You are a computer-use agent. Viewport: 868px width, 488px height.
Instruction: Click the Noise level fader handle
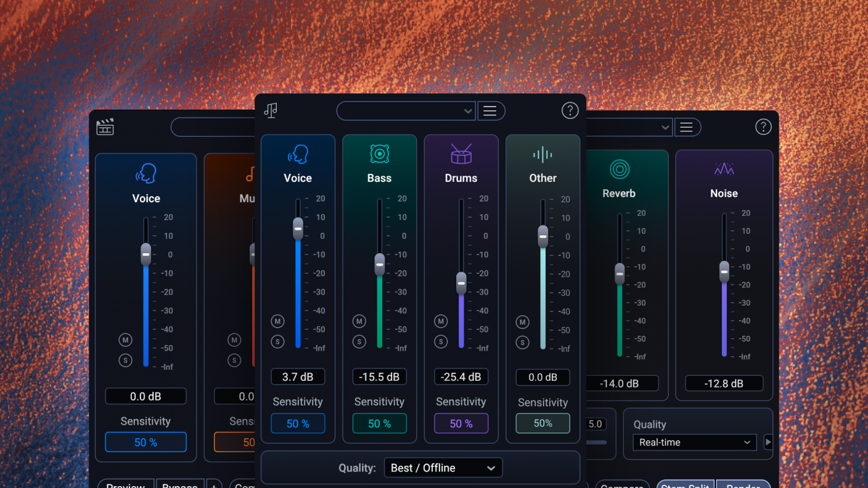pyautogui.click(x=724, y=271)
